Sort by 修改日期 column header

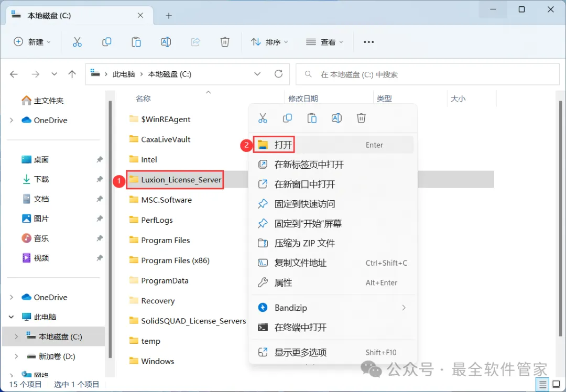click(x=303, y=99)
